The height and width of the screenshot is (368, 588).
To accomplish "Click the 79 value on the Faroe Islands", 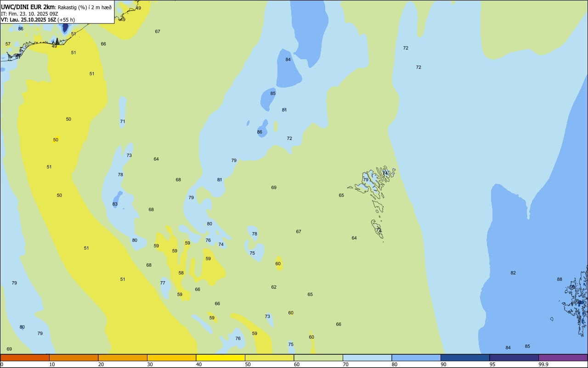I will point(366,180).
